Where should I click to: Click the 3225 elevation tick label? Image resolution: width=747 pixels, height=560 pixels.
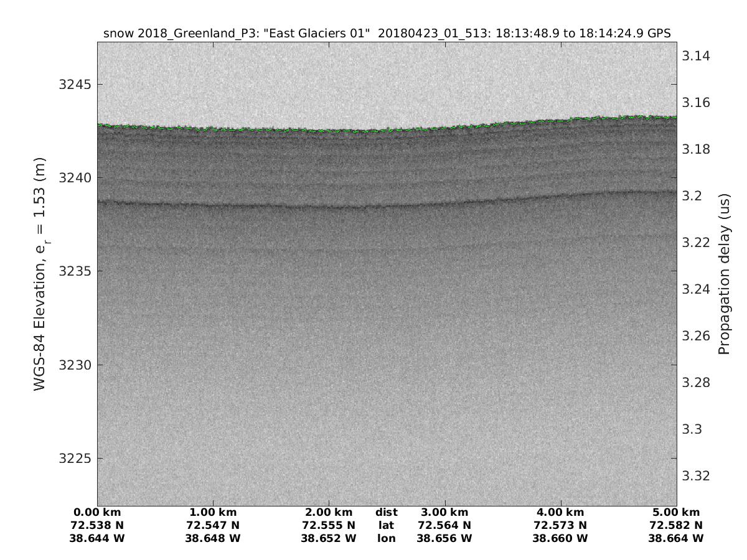click(x=72, y=459)
